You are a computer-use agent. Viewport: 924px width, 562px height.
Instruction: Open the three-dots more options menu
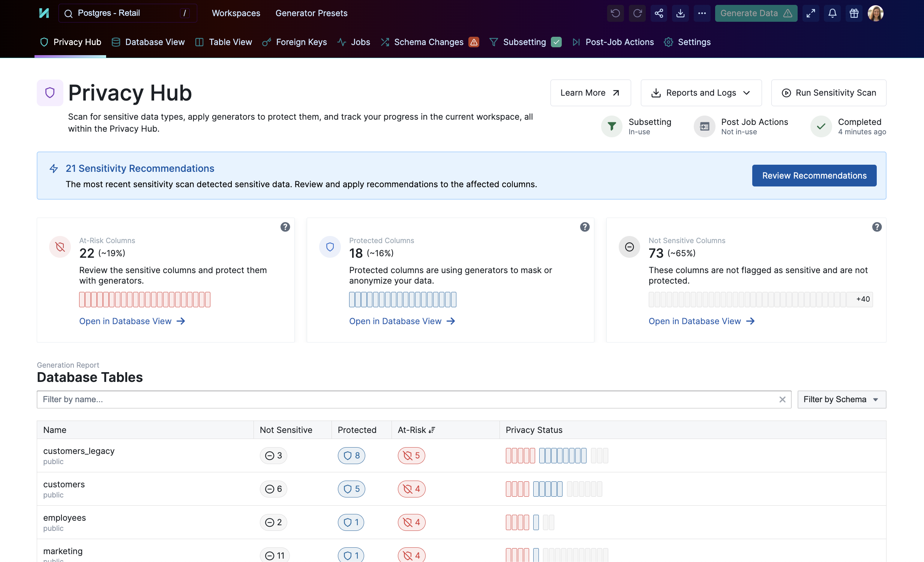[702, 14]
